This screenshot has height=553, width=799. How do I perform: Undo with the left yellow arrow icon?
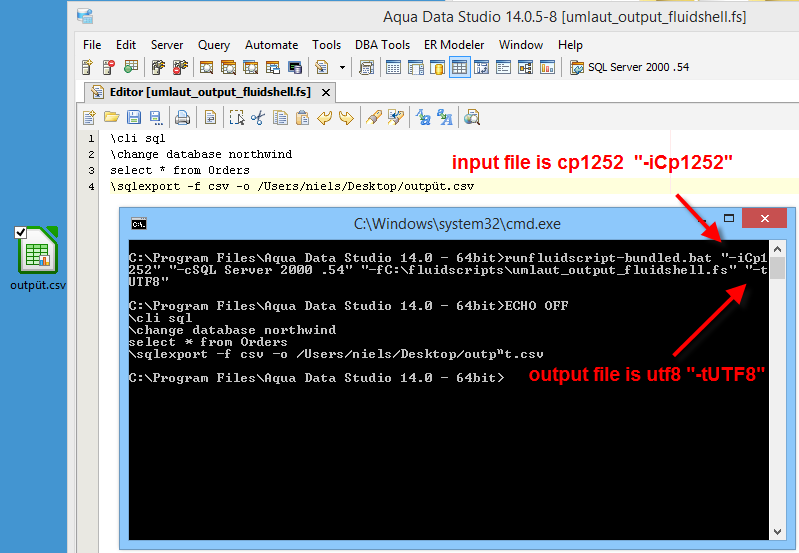click(324, 118)
